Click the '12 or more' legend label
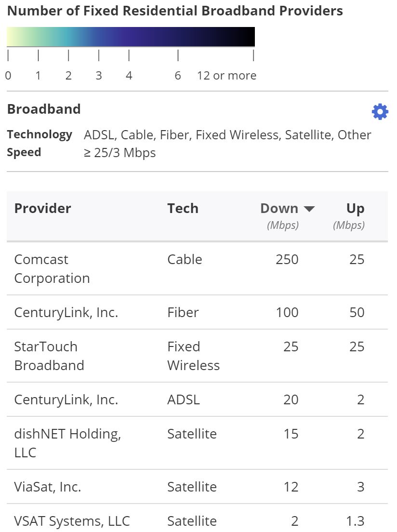Screen dimensions: 397x532 226,75
